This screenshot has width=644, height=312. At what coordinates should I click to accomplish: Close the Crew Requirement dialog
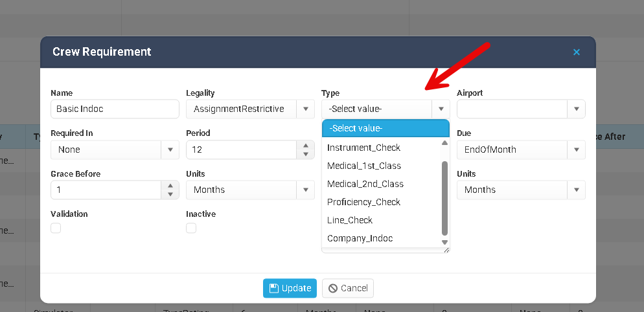pos(576,52)
